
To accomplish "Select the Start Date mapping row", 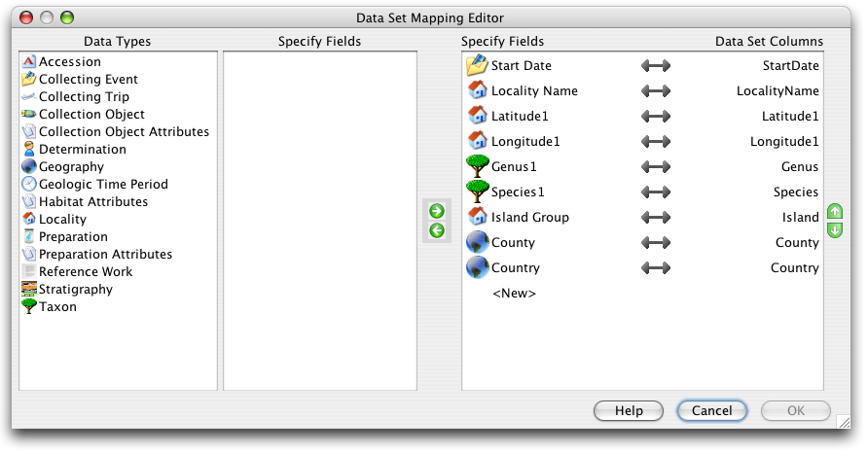I will 642,65.
